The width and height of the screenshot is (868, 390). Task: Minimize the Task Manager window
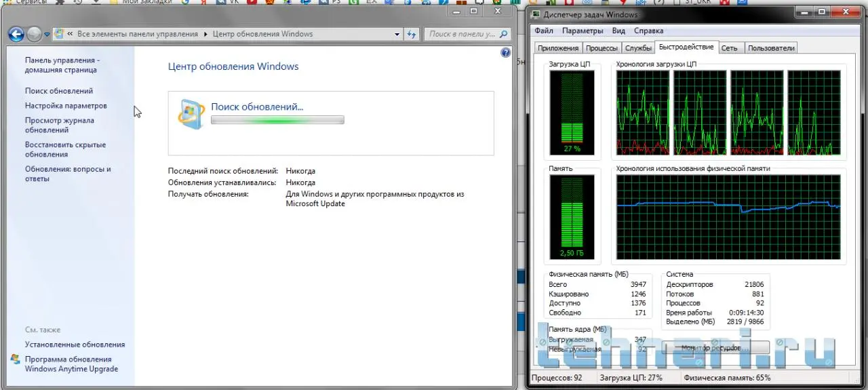[806, 12]
